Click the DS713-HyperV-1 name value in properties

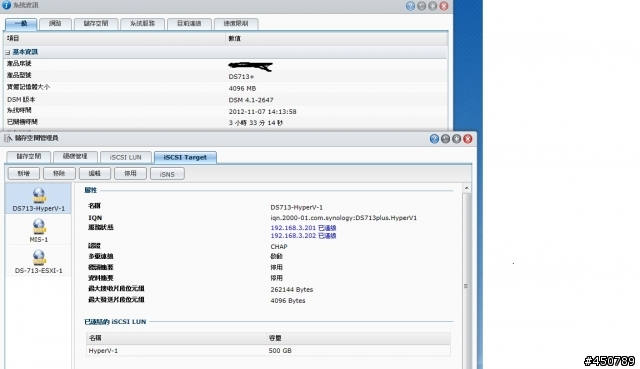click(297, 207)
